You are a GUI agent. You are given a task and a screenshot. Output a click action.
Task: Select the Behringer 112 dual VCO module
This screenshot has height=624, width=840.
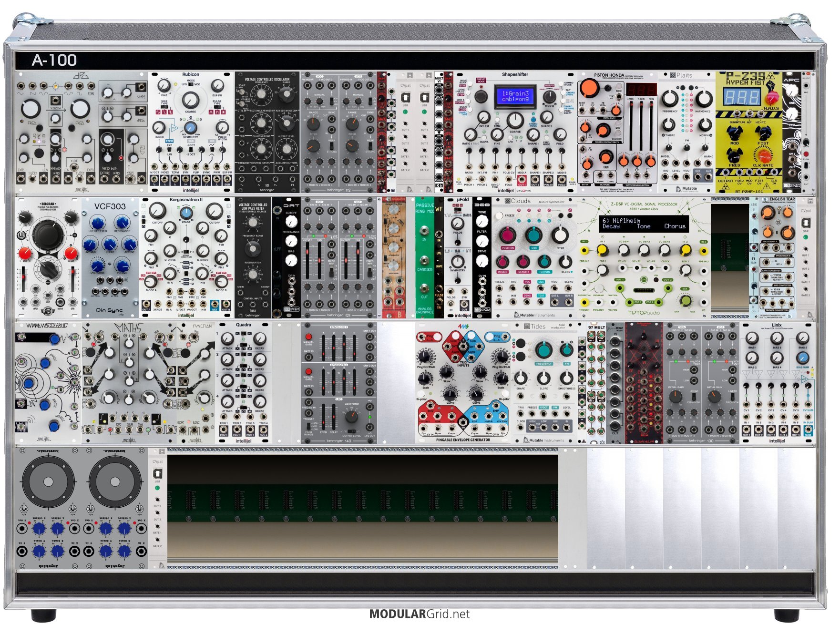click(338, 133)
